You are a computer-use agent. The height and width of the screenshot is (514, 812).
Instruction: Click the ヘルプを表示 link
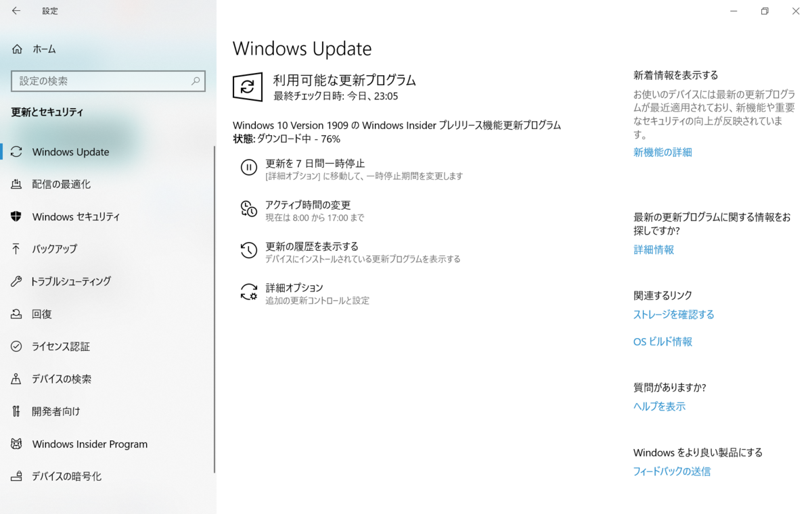659,406
